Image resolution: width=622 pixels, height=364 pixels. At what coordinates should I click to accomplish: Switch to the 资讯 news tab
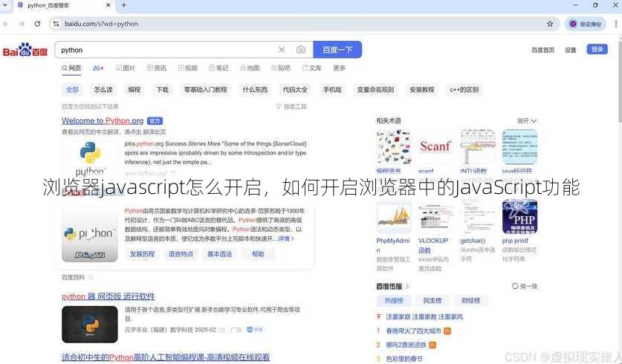[157, 68]
